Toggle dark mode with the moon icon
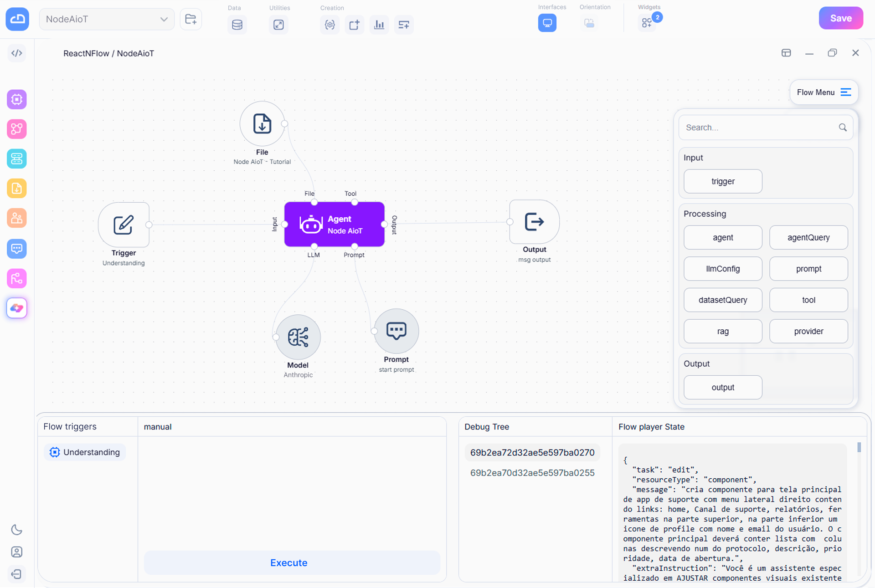Screen dimensions: 875x588 (17, 530)
